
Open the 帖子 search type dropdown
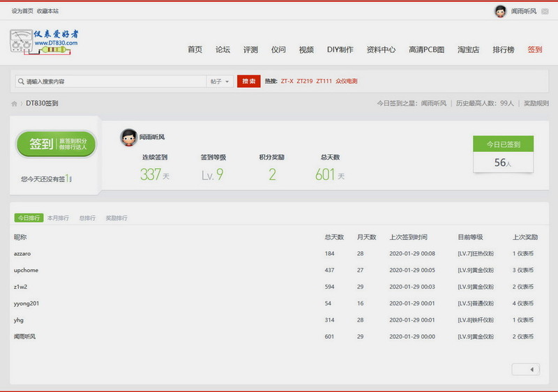(219, 82)
